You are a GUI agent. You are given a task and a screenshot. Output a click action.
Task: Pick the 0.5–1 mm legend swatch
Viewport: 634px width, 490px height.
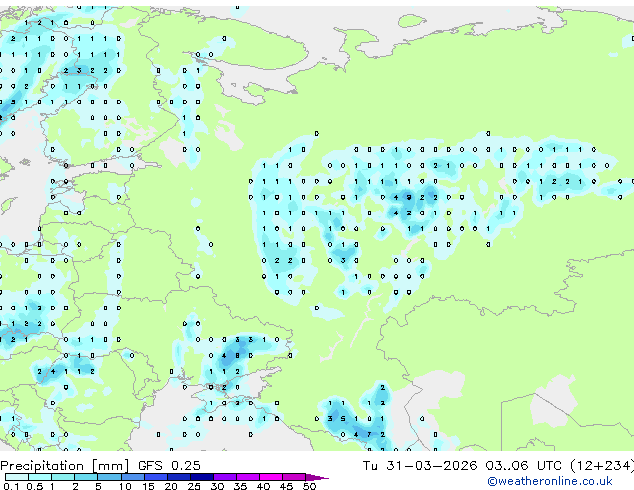click(40, 477)
